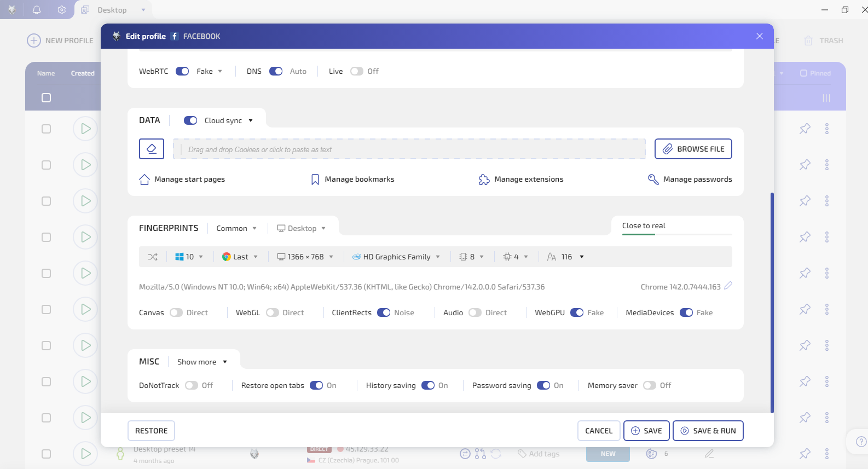The width and height of the screenshot is (868, 469).
Task: Click the eraser clear-cookies icon
Action: [x=152, y=149]
